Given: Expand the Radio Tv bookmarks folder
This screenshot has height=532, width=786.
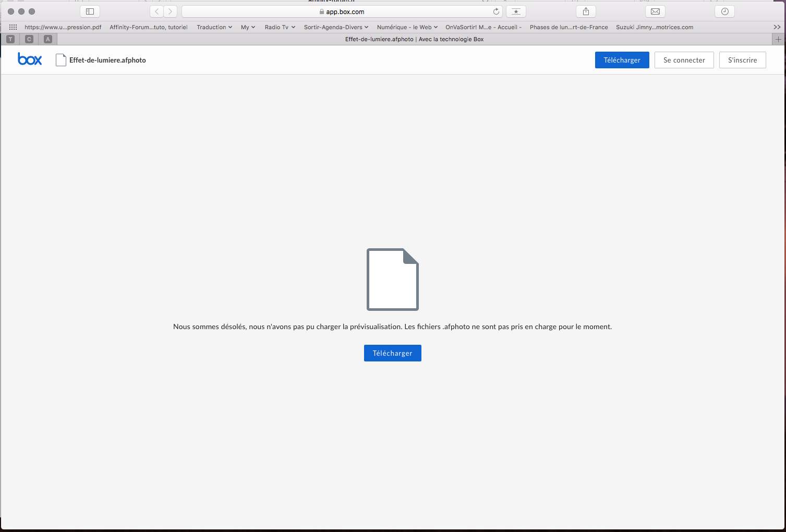Looking at the screenshot, I should tap(280, 27).
